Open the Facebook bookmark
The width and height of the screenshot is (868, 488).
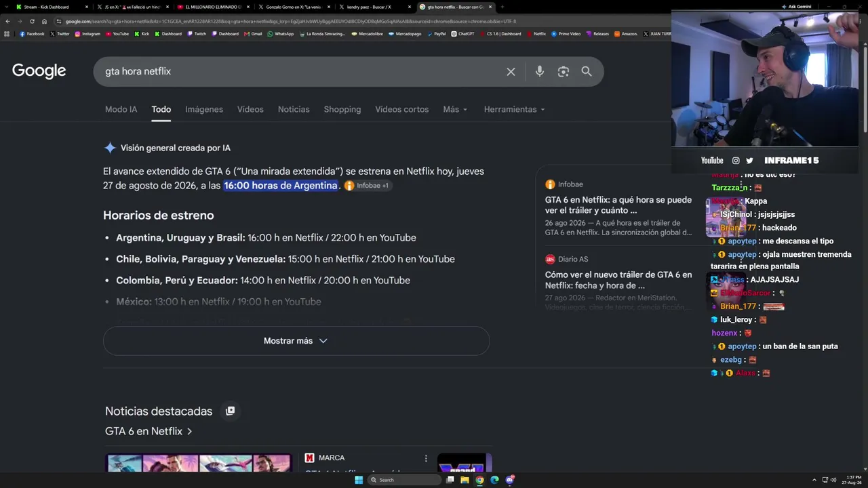coord(32,34)
